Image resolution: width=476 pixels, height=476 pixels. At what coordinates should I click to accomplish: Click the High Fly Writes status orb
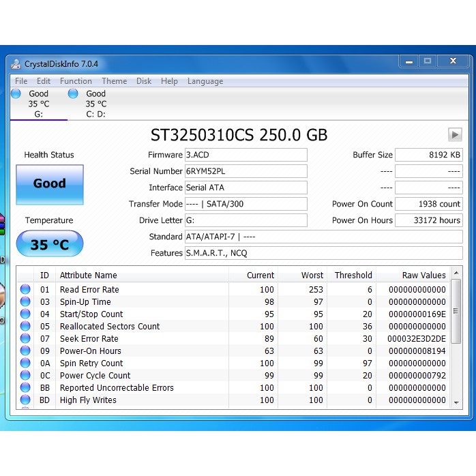(x=25, y=400)
